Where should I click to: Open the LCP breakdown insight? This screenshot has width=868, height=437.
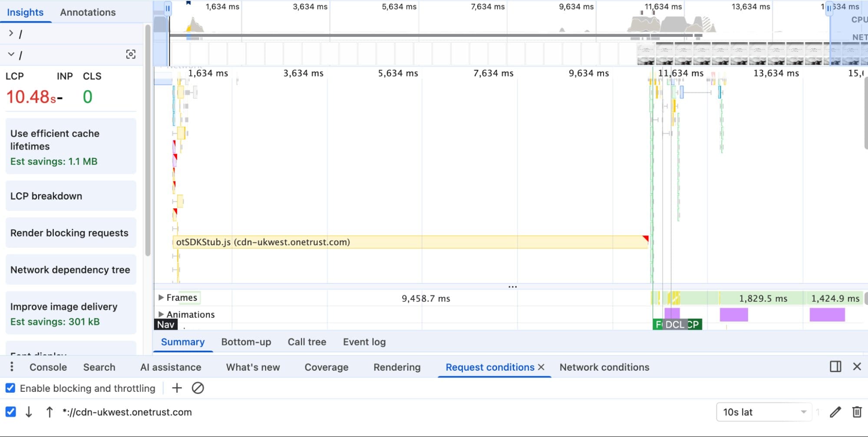(x=46, y=196)
